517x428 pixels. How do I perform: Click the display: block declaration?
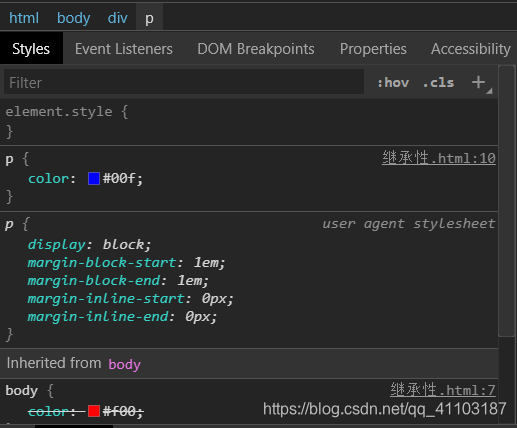[x=89, y=245]
